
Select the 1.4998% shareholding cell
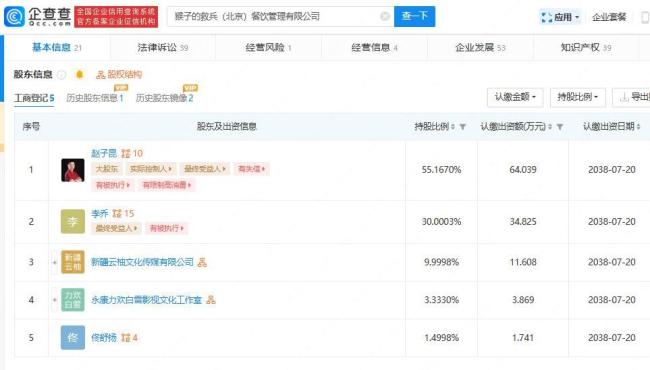point(441,338)
